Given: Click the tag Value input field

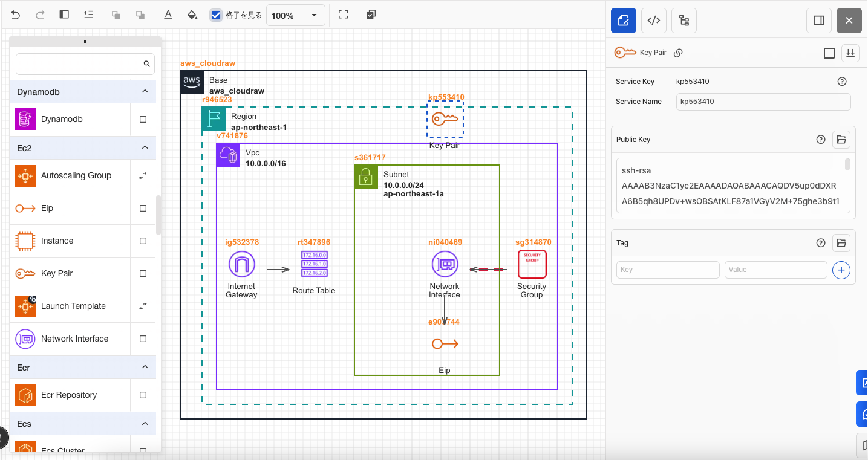Looking at the screenshot, I should 775,270.
